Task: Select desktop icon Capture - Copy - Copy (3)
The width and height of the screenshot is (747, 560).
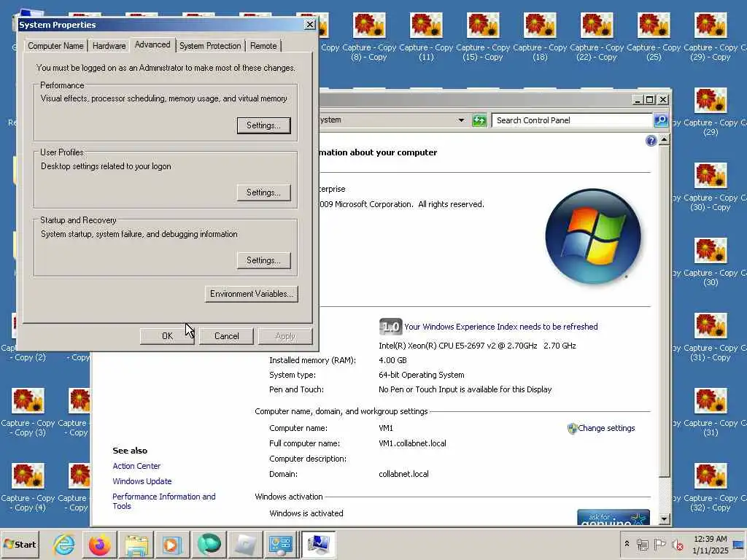Action: (28, 413)
